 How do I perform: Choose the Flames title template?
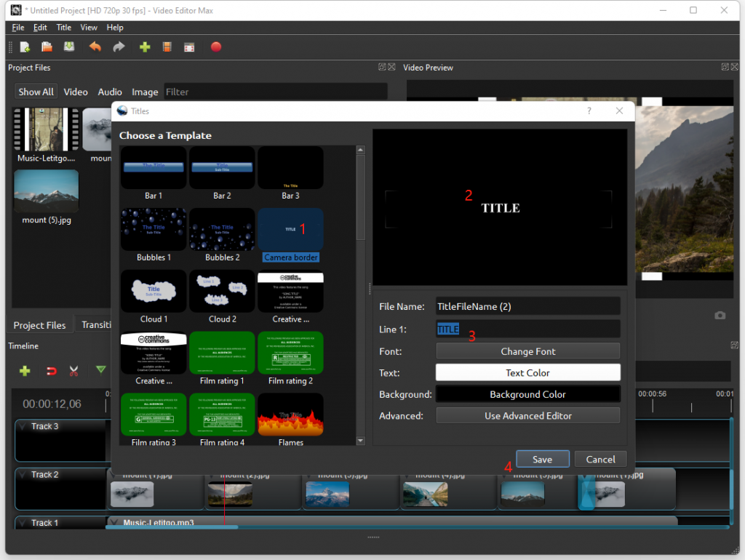(x=290, y=420)
